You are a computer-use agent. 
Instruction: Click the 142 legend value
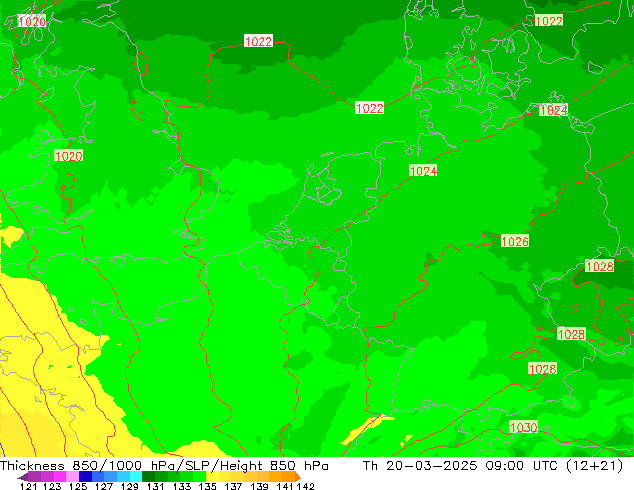pyautogui.click(x=305, y=486)
